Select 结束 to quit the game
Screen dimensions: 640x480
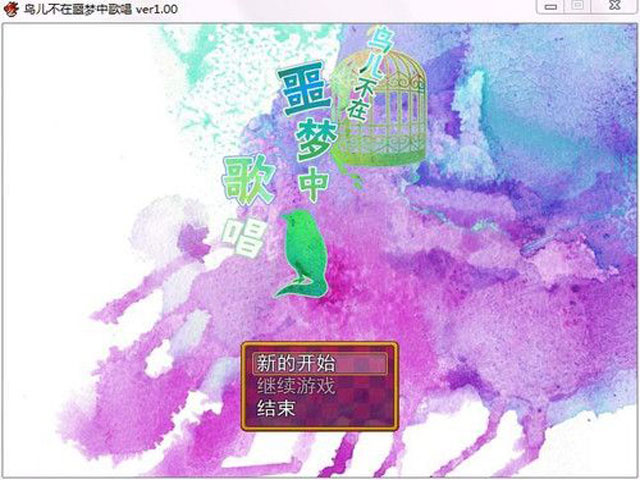click(276, 408)
